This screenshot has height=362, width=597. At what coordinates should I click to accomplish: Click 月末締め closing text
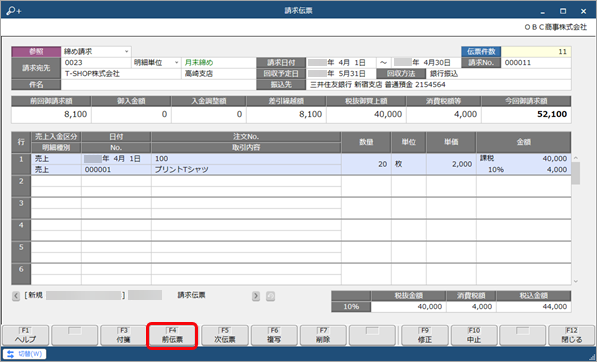pyautogui.click(x=199, y=62)
